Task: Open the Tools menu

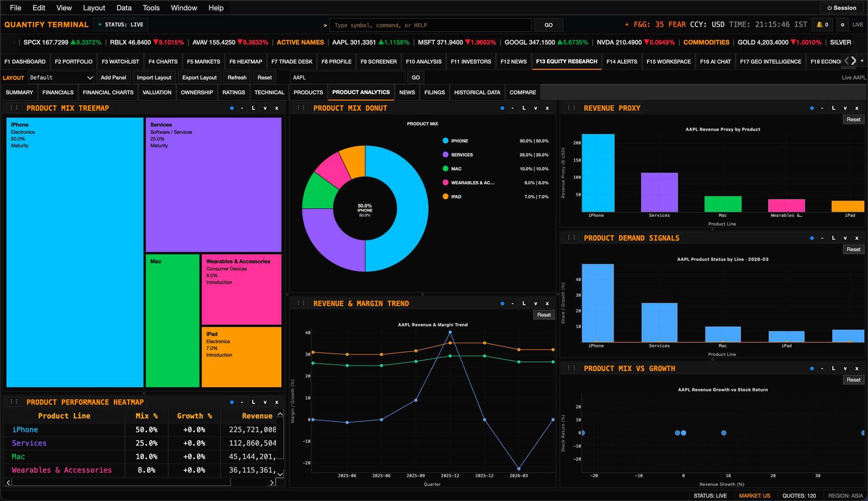Action: (x=151, y=8)
